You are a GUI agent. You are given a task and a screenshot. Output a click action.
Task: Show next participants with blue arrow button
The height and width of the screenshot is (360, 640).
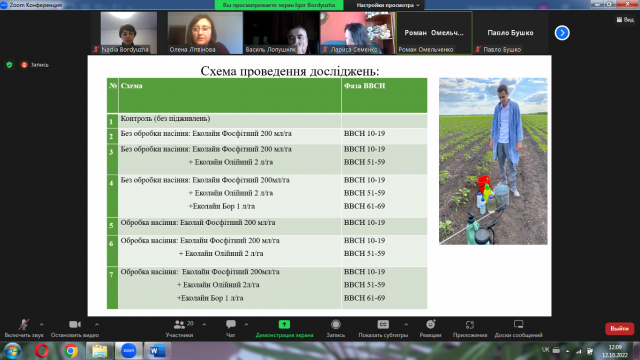click(x=562, y=33)
